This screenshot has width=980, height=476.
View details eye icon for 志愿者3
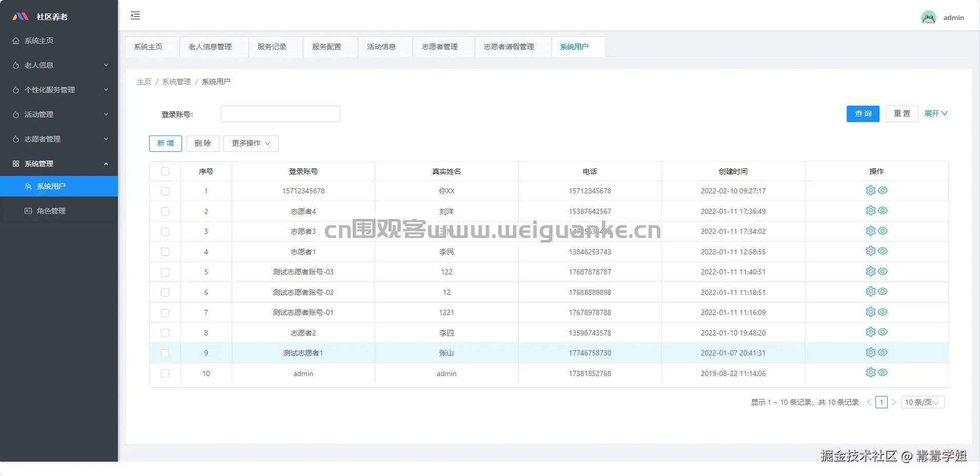[x=883, y=231]
